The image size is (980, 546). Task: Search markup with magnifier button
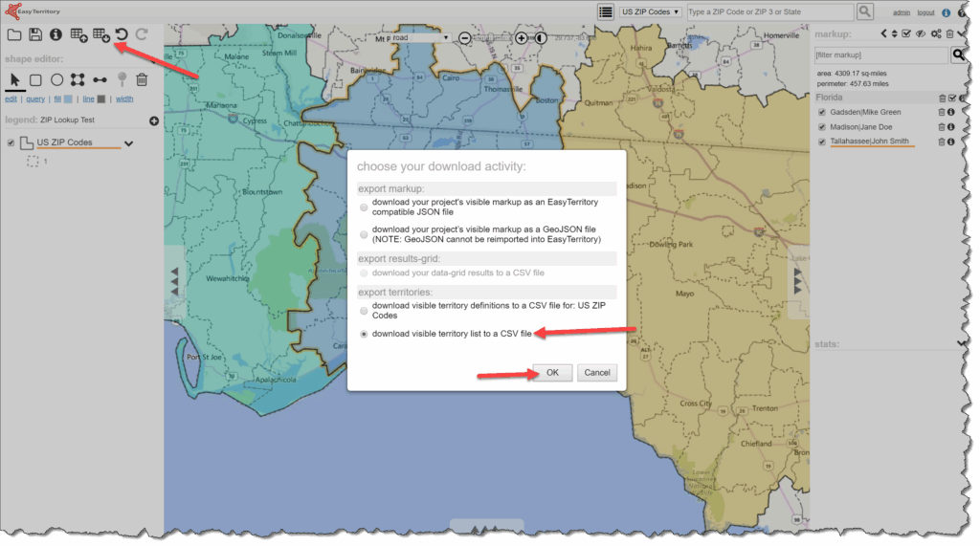(x=958, y=55)
